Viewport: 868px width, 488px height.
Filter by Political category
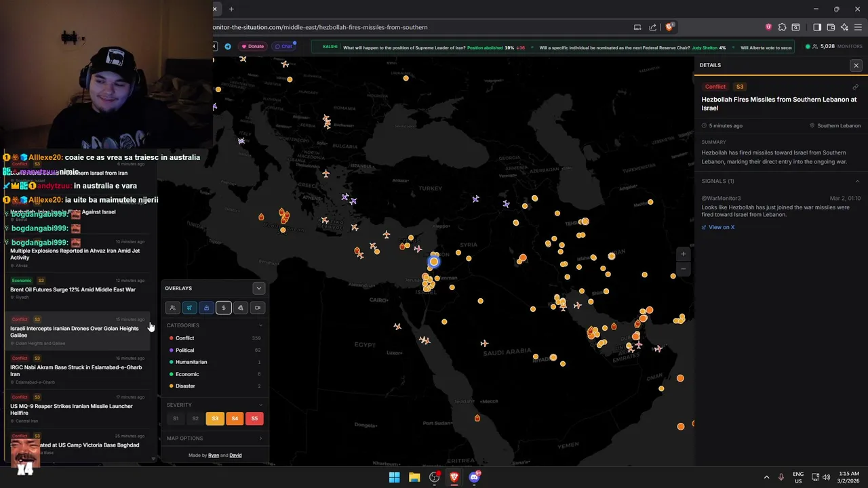[x=214, y=350]
